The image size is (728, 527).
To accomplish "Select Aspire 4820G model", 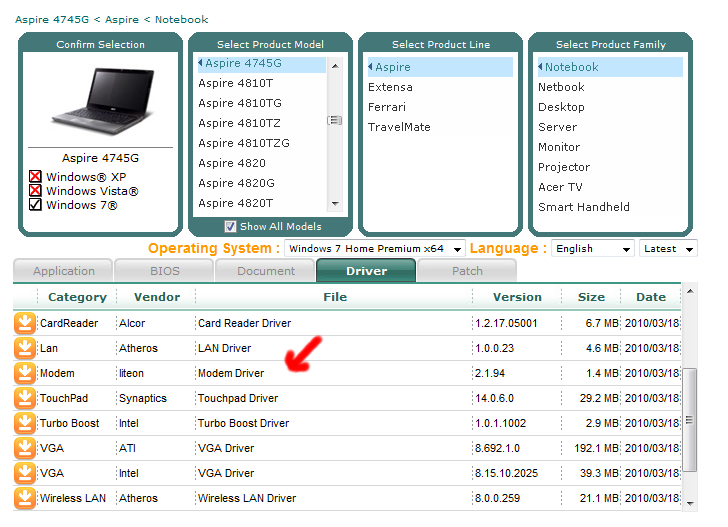I will coord(237,183).
